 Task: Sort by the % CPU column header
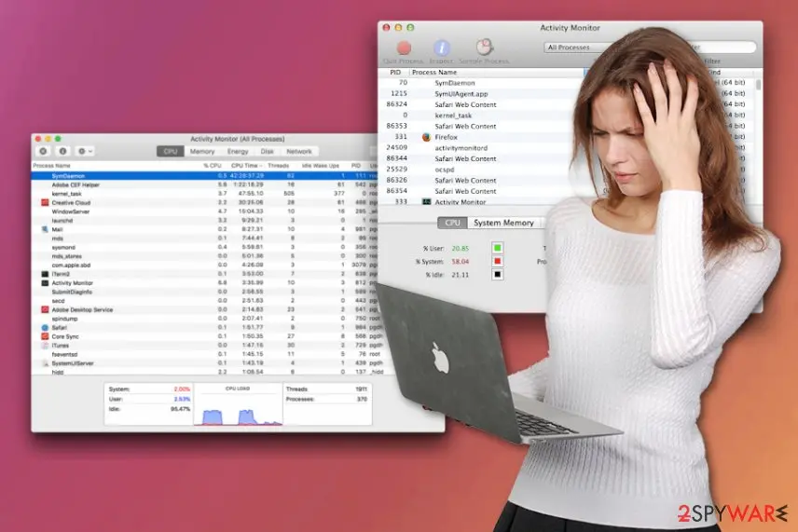coord(213,166)
